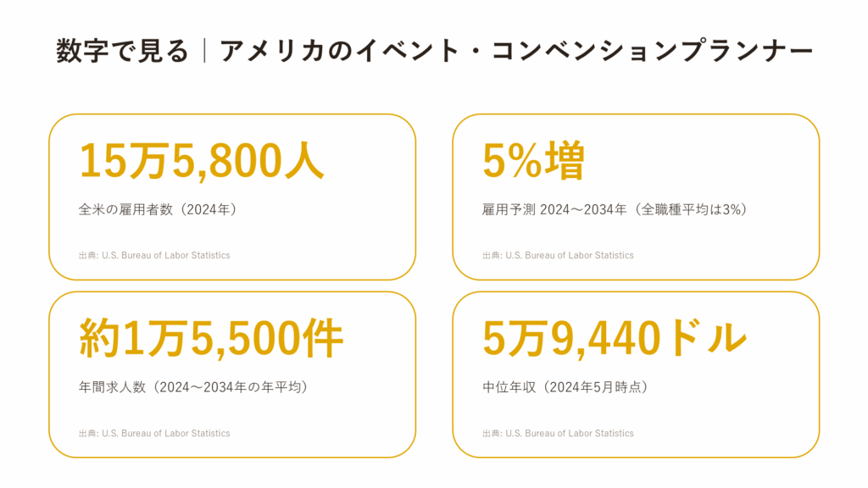868x488 pixels.
Task: Click the title text 数字で見る
Action: click(122, 51)
